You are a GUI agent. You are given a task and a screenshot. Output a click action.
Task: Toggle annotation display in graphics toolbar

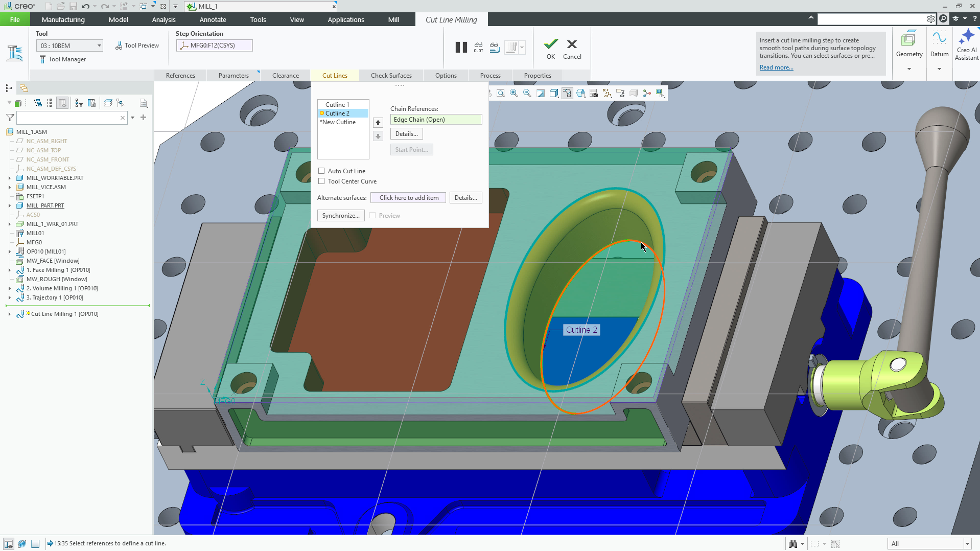[620, 93]
